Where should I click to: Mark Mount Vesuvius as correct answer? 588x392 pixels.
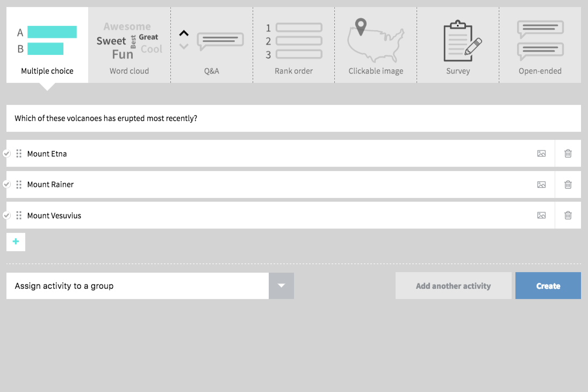tap(6, 216)
